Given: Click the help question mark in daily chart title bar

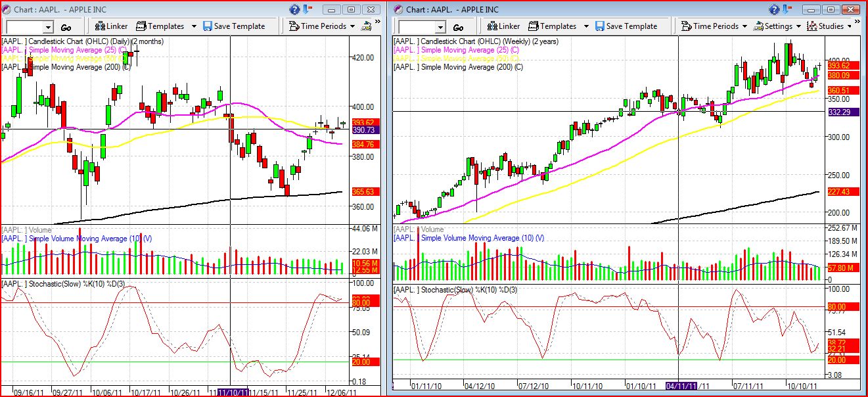Looking at the screenshot, I should tap(295, 9).
